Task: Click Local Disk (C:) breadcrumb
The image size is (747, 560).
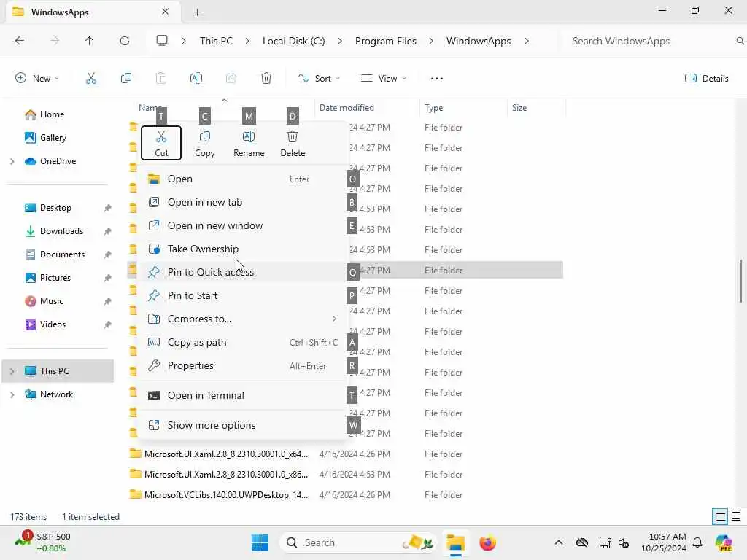Action: click(293, 41)
